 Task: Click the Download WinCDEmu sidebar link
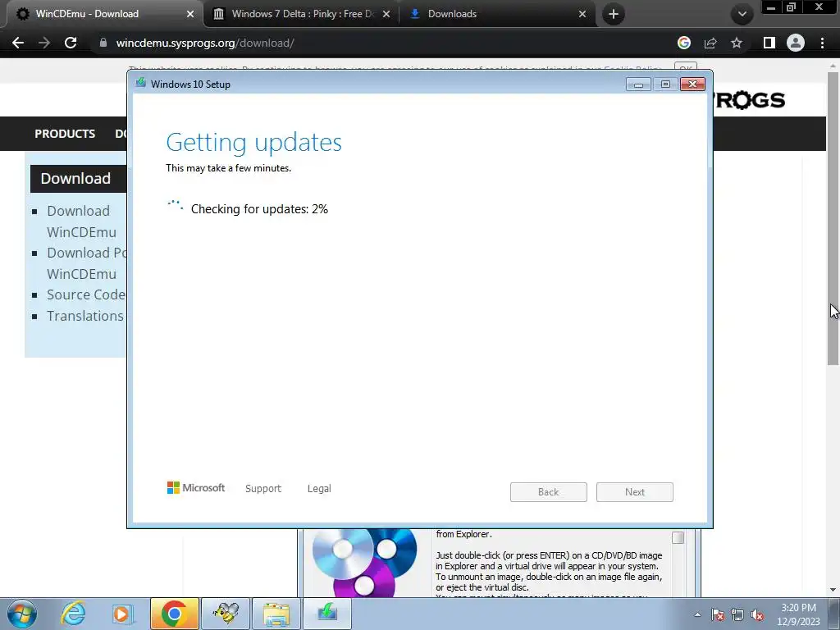coord(81,221)
